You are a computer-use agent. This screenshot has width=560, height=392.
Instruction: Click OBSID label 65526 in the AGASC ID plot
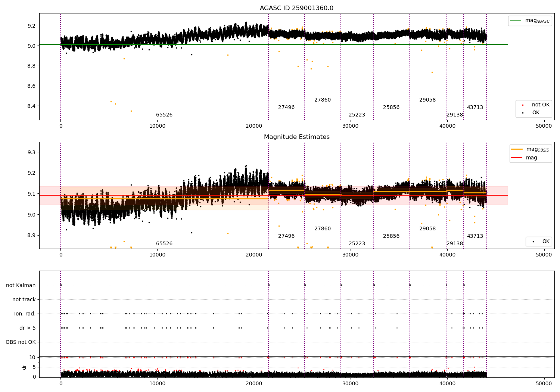click(x=164, y=115)
